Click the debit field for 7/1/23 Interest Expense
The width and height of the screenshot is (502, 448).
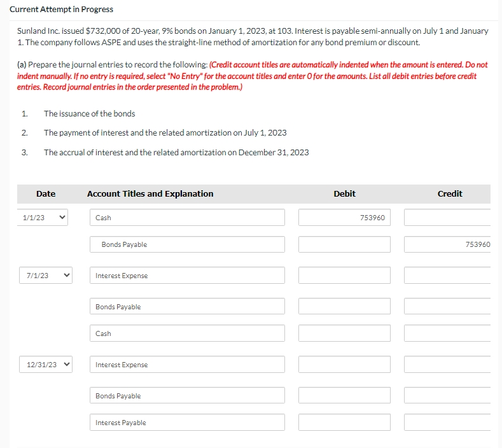pos(344,275)
